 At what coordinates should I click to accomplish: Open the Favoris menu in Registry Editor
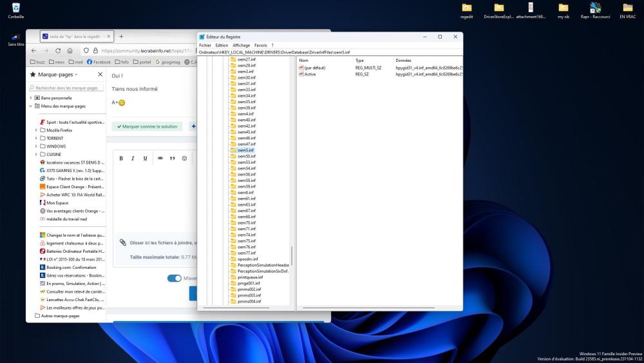260,45
